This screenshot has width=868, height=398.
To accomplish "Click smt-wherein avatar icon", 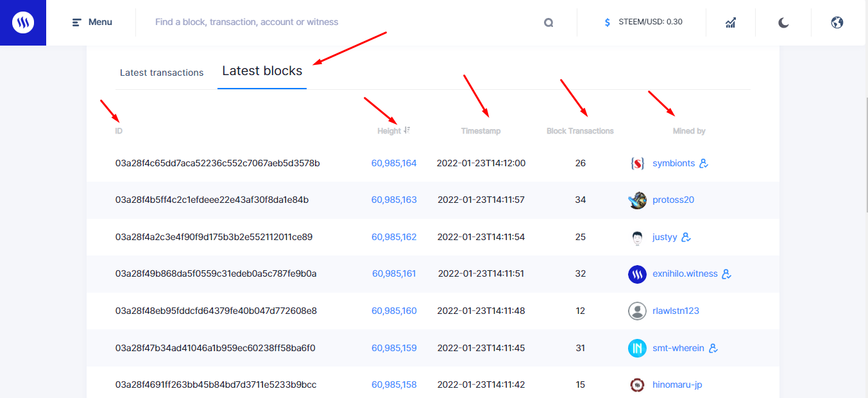I will pos(637,349).
